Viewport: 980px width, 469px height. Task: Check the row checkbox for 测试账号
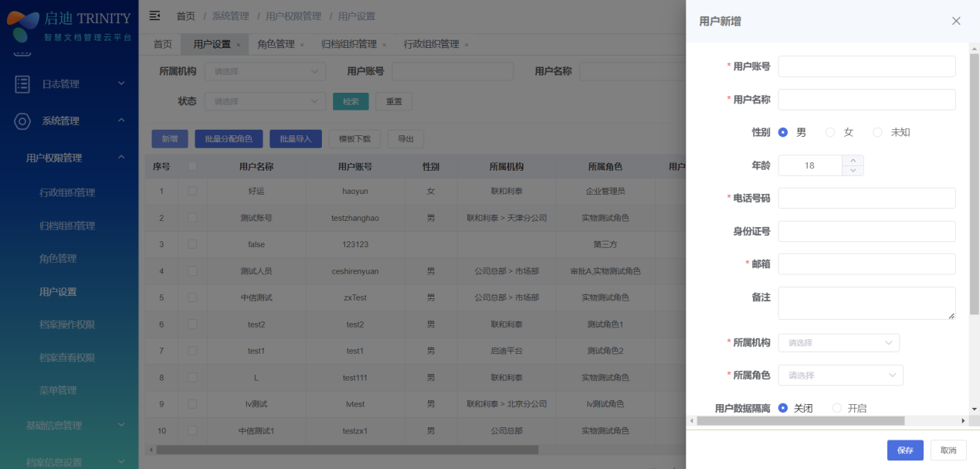pyautogui.click(x=192, y=218)
